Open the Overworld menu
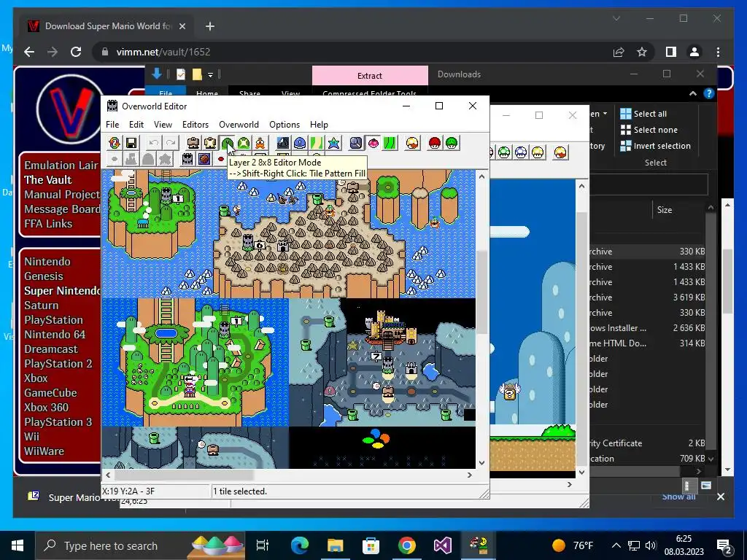 (x=239, y=124)
